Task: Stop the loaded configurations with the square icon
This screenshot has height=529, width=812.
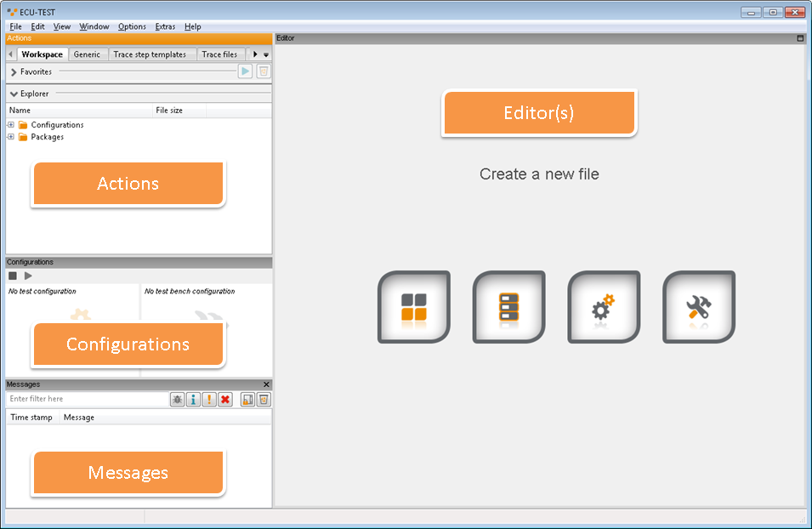Action: click(13, 276)
